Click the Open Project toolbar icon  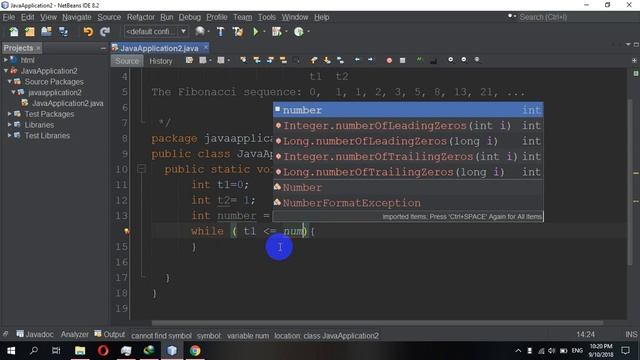pos(46,31)
